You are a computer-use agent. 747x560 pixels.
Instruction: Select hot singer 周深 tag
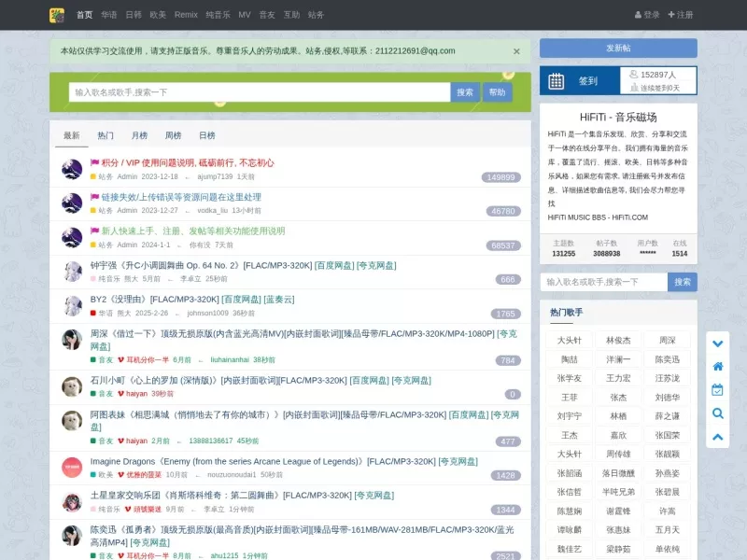pyautogui.click(x=667, y=341)
